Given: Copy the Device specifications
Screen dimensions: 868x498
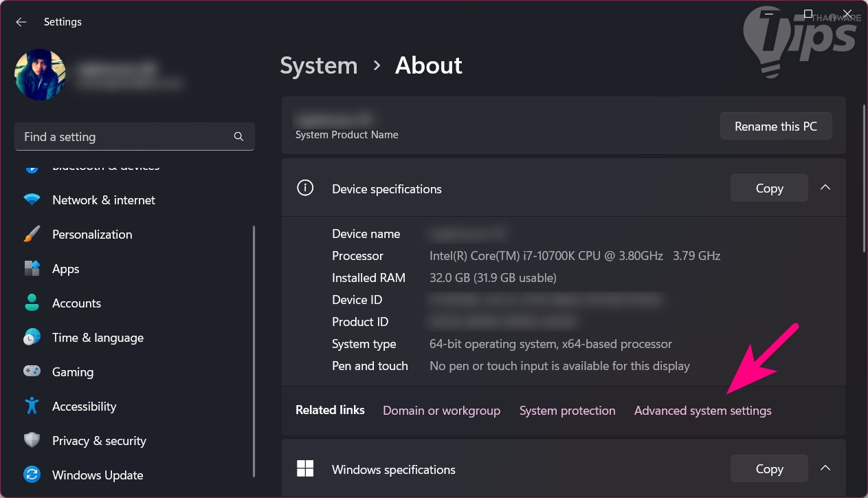Looking at the screenshot, I should point(769,188).
